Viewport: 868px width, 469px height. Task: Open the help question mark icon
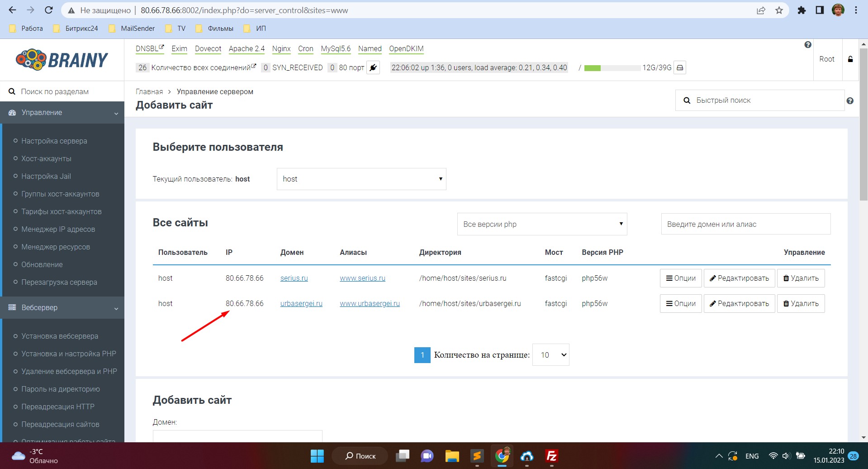click(808, 44)
